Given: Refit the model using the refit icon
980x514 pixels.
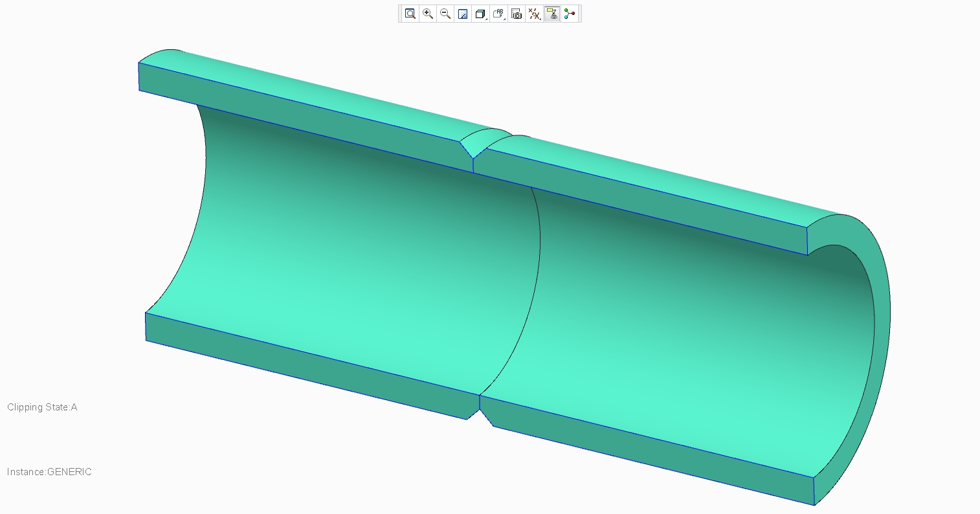Looking at the screenshot, I should click(x=462, y=14).
